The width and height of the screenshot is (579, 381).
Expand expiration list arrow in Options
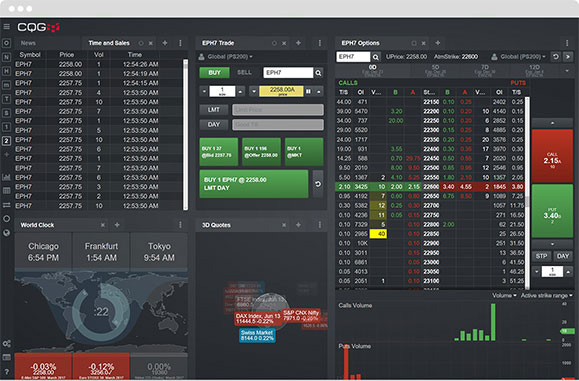(x=567, y=71)
